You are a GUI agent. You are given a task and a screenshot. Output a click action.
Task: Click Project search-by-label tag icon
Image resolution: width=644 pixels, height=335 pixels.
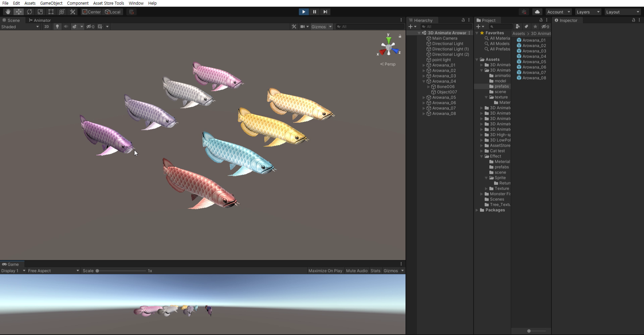point(526,26)
